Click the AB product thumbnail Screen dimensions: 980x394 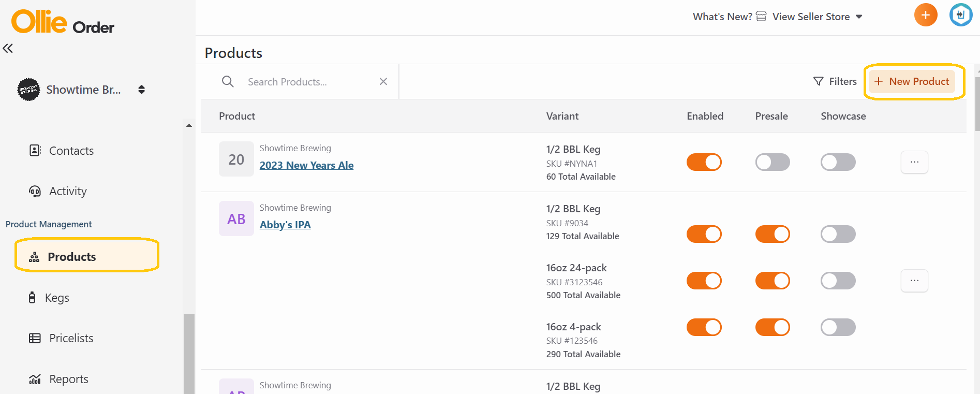pyautogui.click(x=236, y=218)
